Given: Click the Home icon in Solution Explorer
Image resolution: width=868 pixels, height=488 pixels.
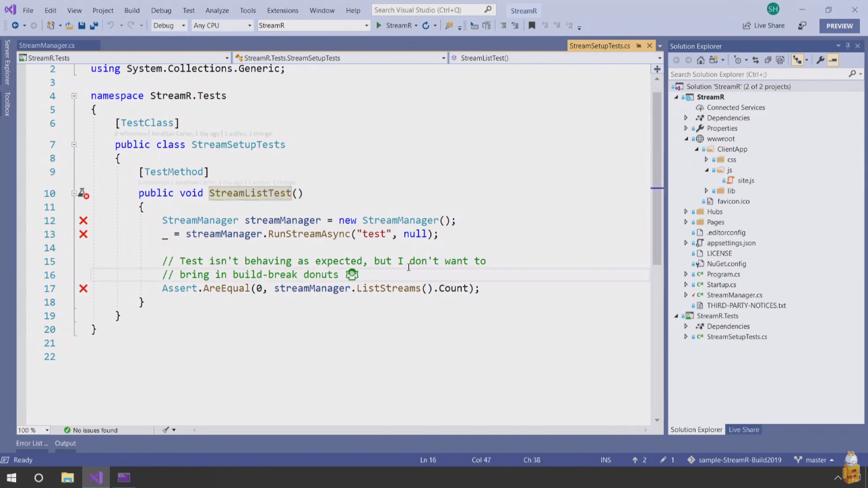Looking at the screenshot, I should coord(700,60).
